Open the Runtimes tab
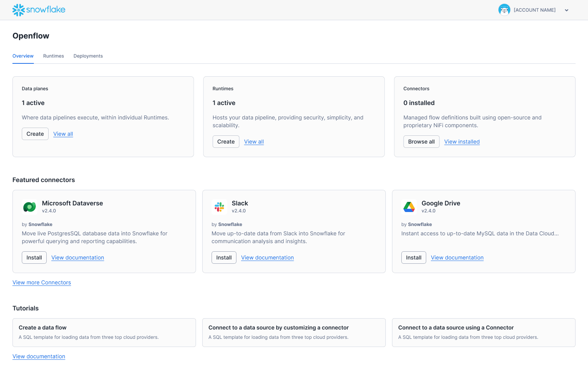 [x=54, y=56]
